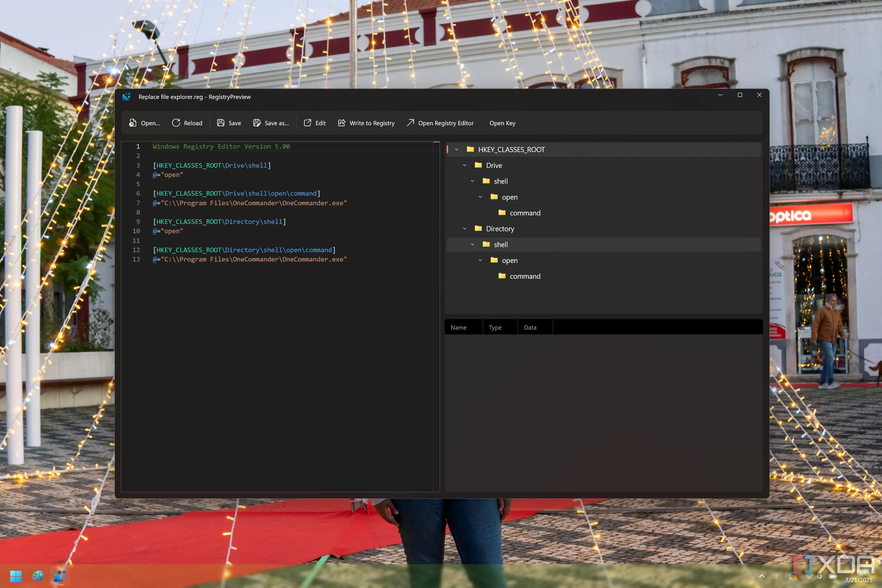Collapse the HKEY_CLASSES_ROOT tree node
This screenshot has width=882, height=588.
[x=457, y=150]
